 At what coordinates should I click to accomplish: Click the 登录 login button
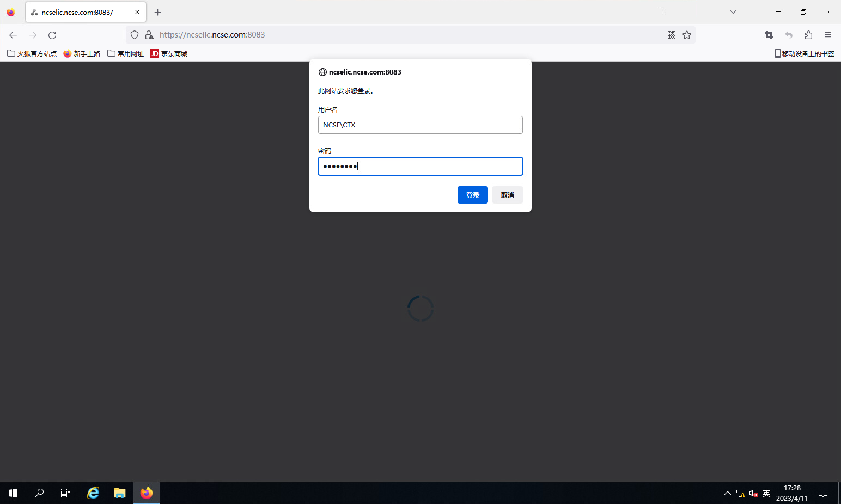coord(472,195)
